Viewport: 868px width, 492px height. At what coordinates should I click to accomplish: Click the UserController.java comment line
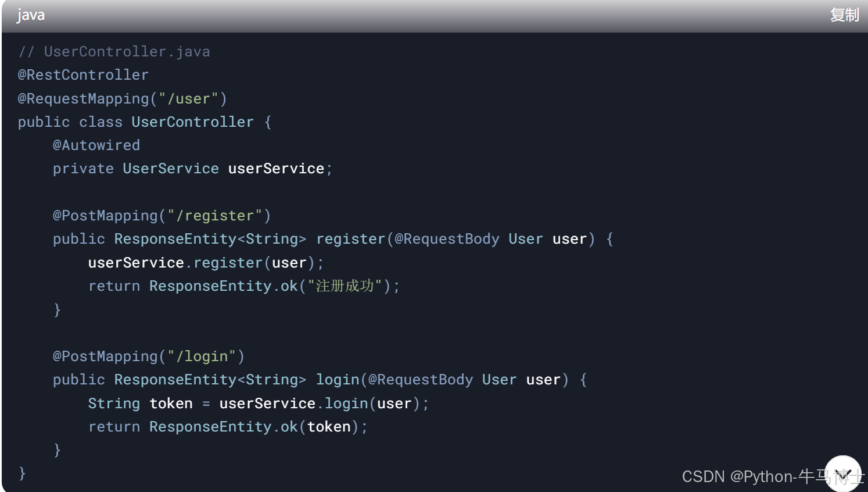tap(114, 51)
